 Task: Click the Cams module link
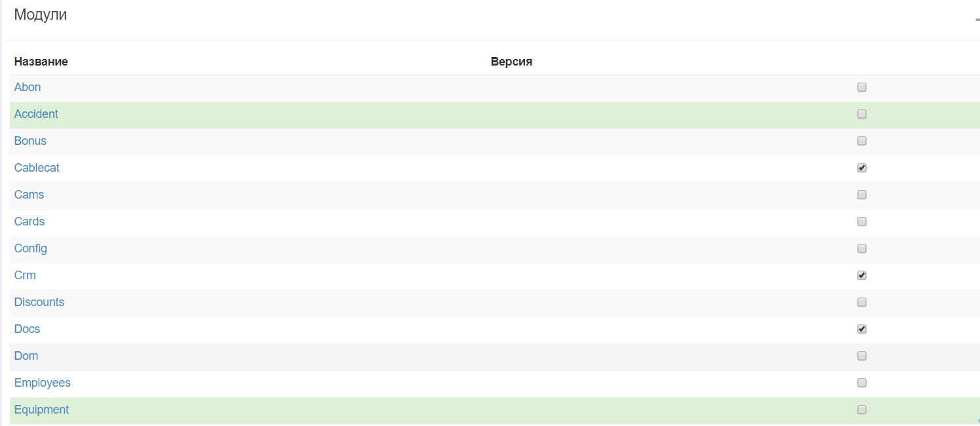29,195
